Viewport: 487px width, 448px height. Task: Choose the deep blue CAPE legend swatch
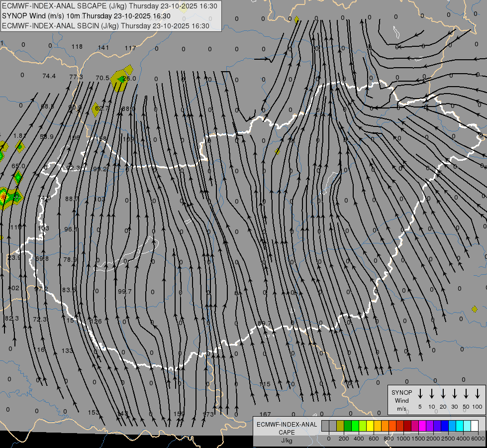tap(444, 426)
